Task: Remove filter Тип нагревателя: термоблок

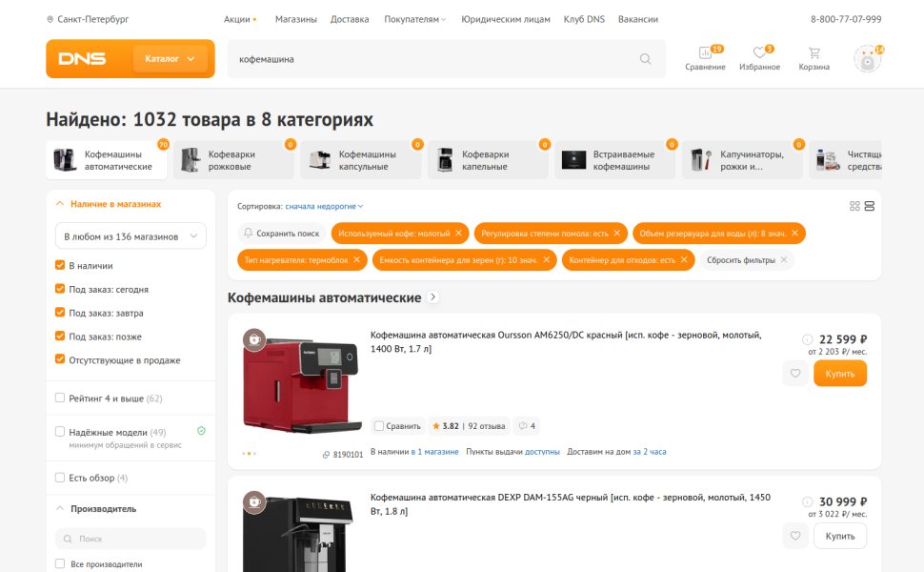Action: point(356,259)
